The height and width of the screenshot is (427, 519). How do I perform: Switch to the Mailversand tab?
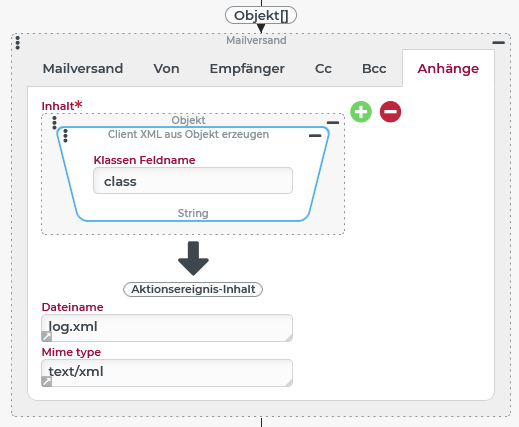83,68
